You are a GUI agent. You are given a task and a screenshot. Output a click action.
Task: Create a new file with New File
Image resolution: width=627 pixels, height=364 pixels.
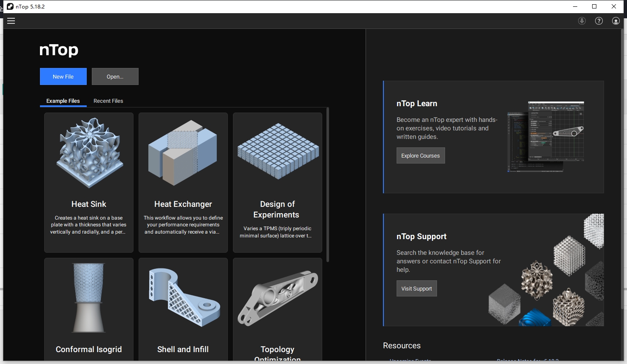point(63,76)
